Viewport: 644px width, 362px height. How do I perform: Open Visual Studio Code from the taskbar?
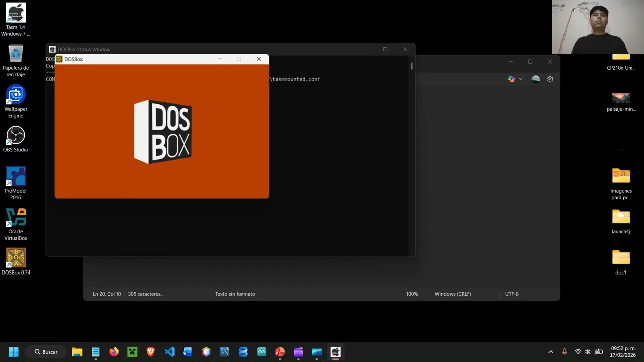point(170,352)
